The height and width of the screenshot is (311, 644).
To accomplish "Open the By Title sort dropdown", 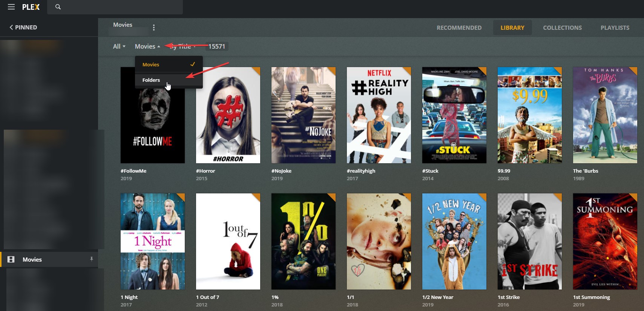I will pos(182,46).
